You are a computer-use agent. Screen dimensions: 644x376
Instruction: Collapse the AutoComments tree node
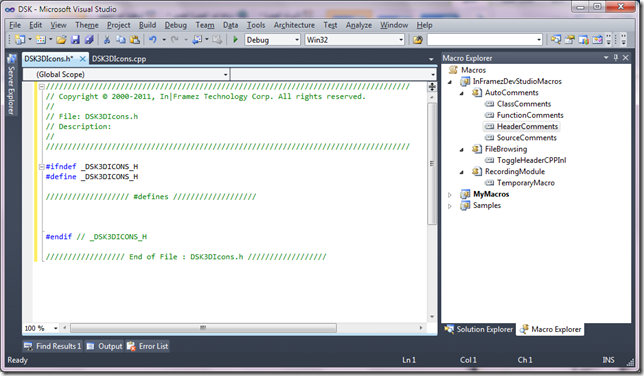(x=462, y=93)
